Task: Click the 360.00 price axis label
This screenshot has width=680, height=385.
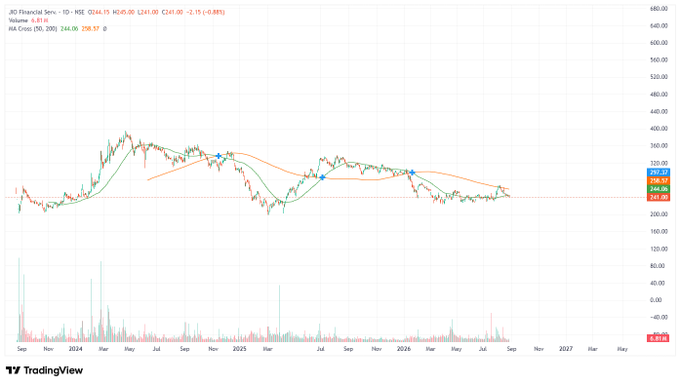Action: coord(659,146)
